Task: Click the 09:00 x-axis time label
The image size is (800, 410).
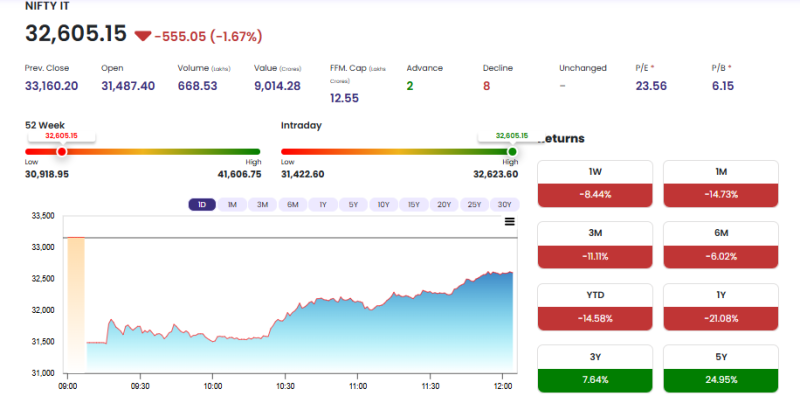Action: pyautogui.click(x=68, y=387)
